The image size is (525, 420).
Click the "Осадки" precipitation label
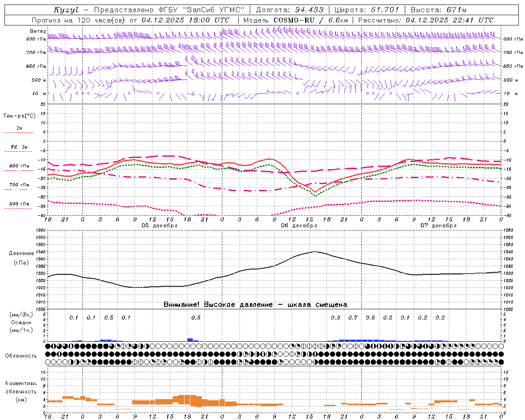click(x=21, y=322)
